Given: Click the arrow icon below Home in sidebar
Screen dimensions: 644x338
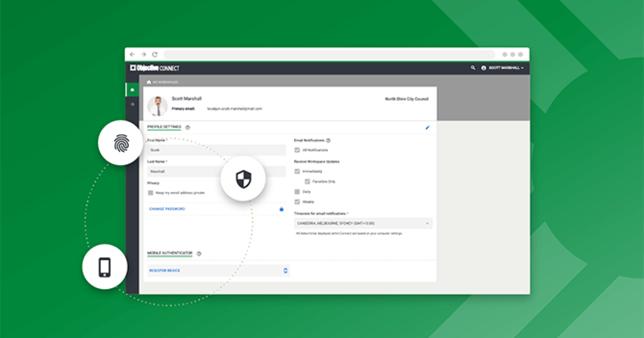Looking at the screenshot, I should click(132, 104).
